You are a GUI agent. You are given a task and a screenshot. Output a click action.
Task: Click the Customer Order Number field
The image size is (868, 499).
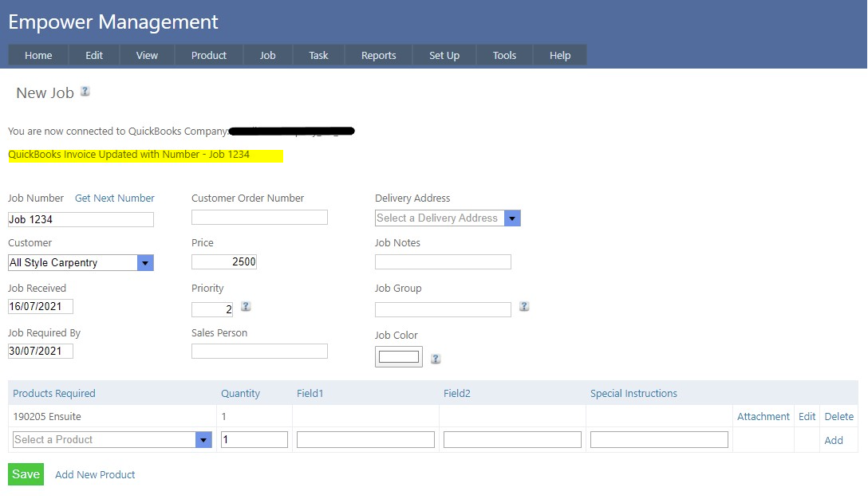pyautogui.click(x=259, y=218)
